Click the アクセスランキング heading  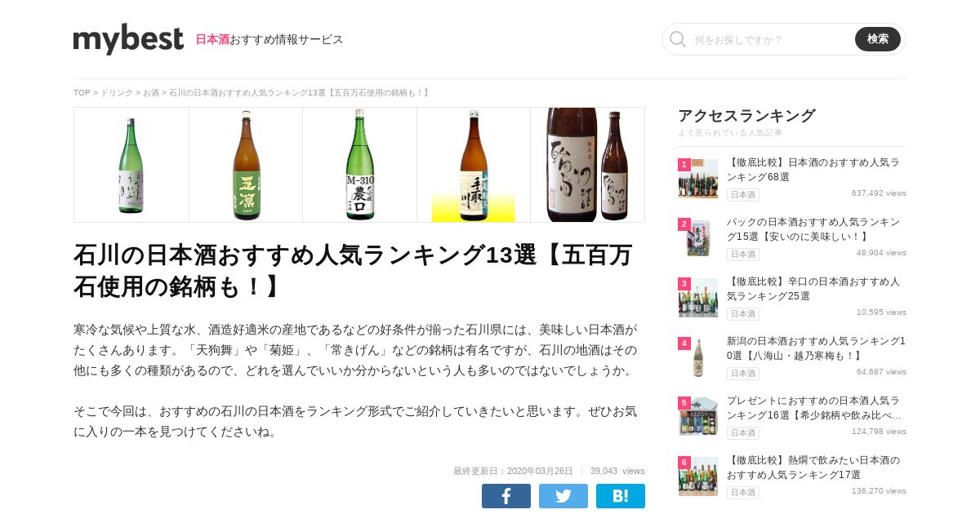[x=746, y=115]
